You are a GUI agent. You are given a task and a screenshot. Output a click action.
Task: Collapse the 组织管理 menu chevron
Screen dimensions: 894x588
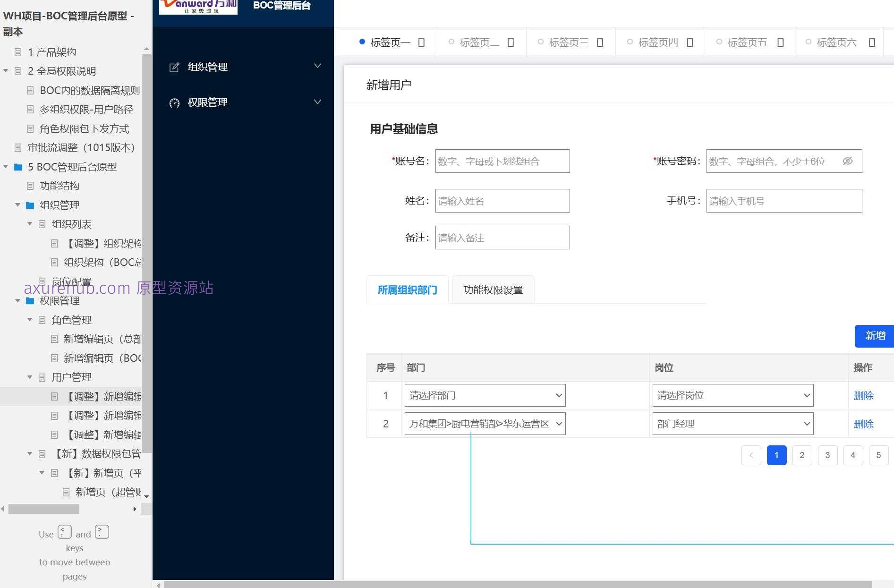click(x=317, y=66)
